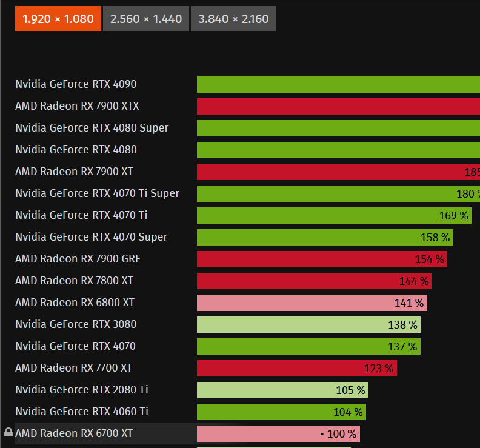Select the AMD Radeon RX 6800 XT label
The image size is (480, 448).
(x=75, y=303)
